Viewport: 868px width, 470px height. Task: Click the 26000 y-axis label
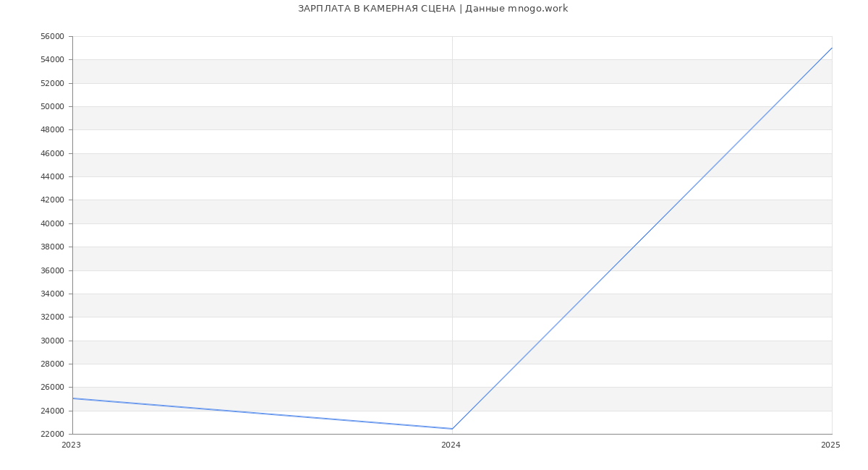tap(52, 388)
